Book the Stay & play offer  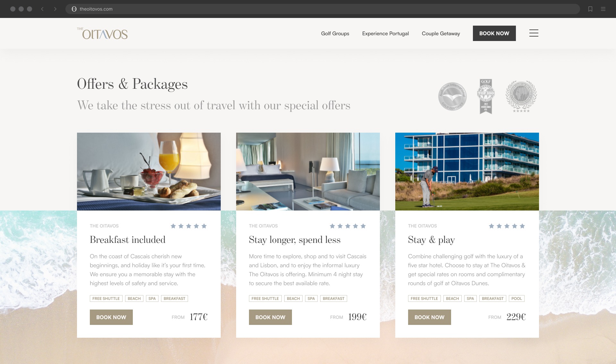pyautogui.click(x=430, y=317)
